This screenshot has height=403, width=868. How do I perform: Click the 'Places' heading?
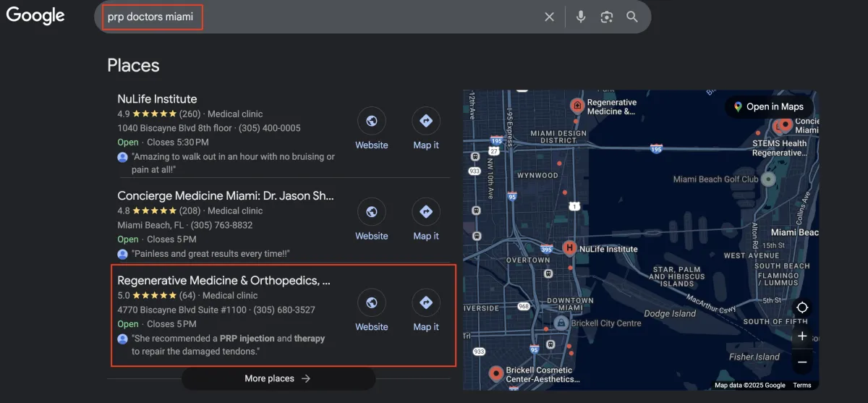[x=133, y=65]
